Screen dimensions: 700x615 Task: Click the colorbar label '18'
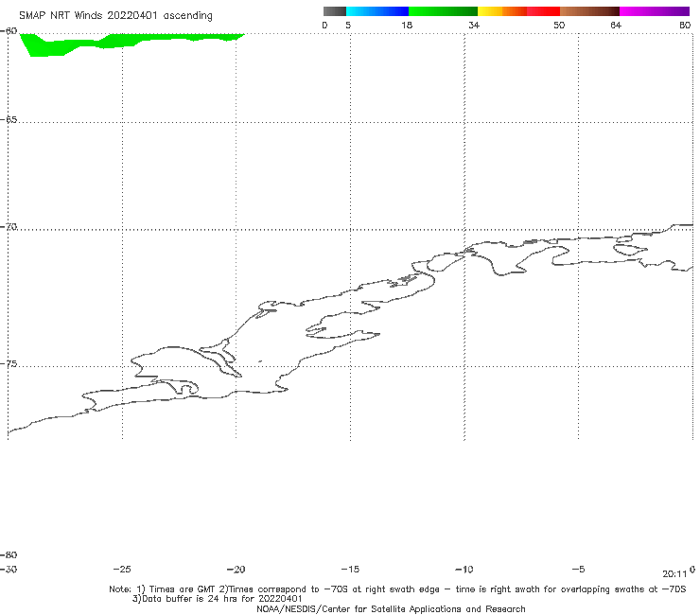pyautogui.click(x=407, y=25)
